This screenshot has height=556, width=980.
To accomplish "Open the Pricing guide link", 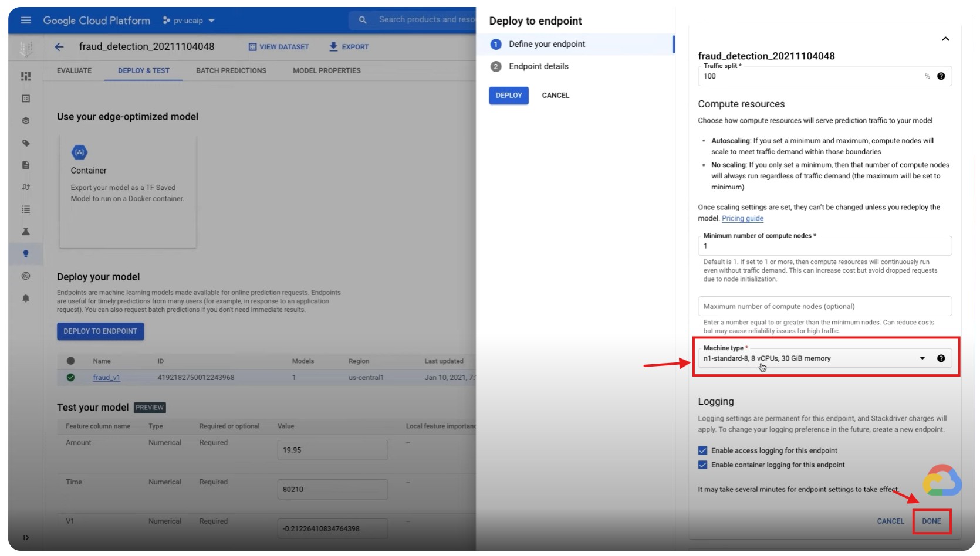I will 742,218.
